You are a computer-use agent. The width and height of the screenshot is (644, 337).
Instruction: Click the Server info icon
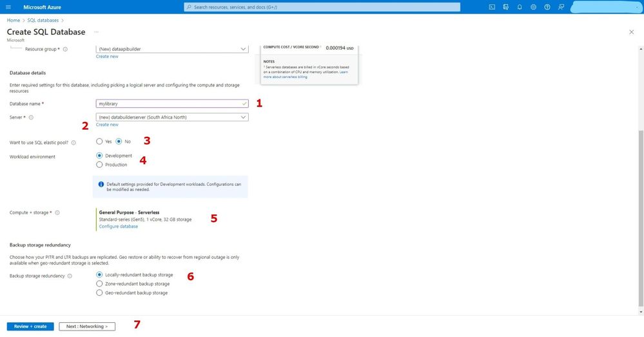(x=31, y=117)
